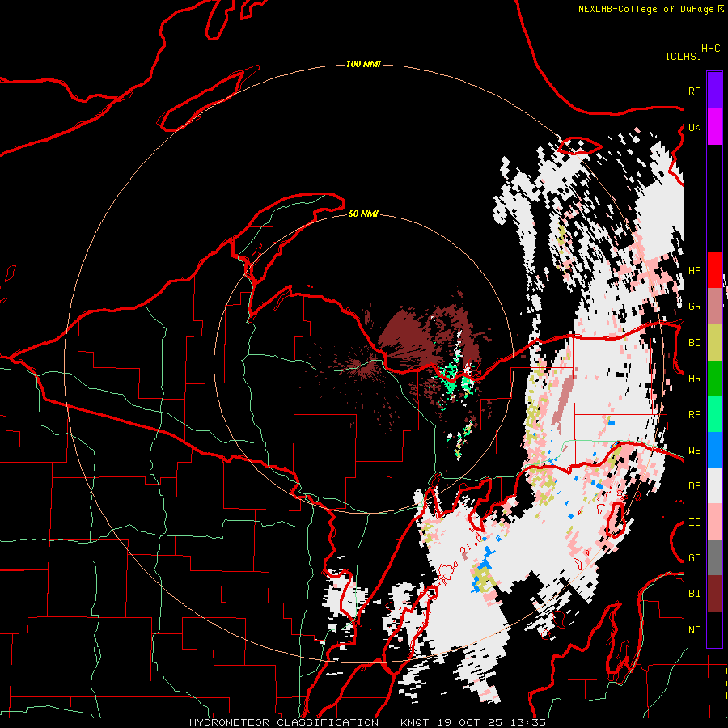Click the UK legend label
The image size is (728, 728).
(x=694, y=127)
